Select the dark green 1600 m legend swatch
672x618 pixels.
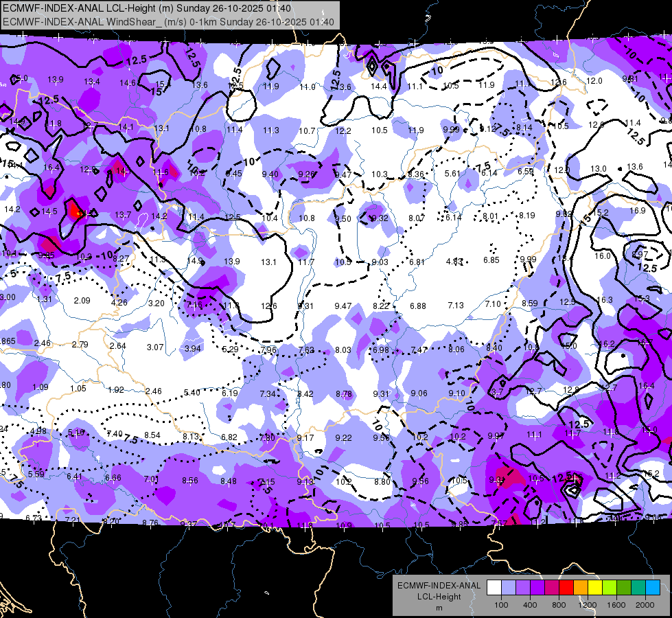[624, 587]
